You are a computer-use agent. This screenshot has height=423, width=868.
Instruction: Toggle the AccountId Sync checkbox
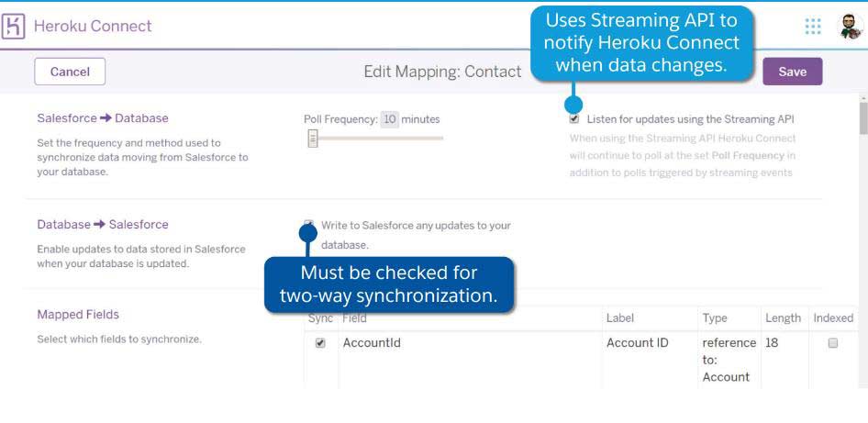pos(320,343)
